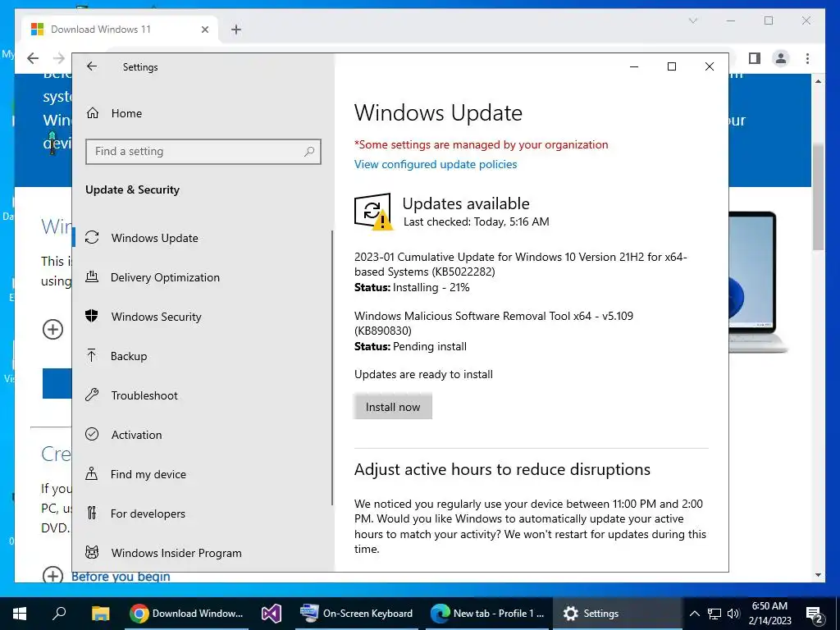Image resolution: width=840 pixels, height=630 pixels.
Task: Focus the Find a setting search box
Action: coord(203,152)
